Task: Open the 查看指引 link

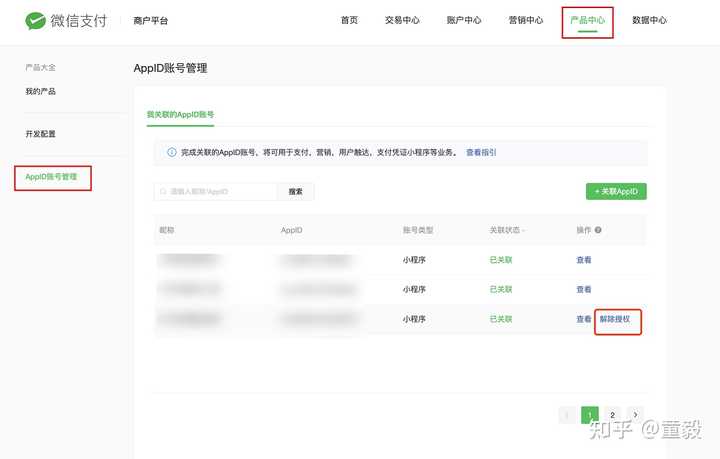Action: pos(481,152)
